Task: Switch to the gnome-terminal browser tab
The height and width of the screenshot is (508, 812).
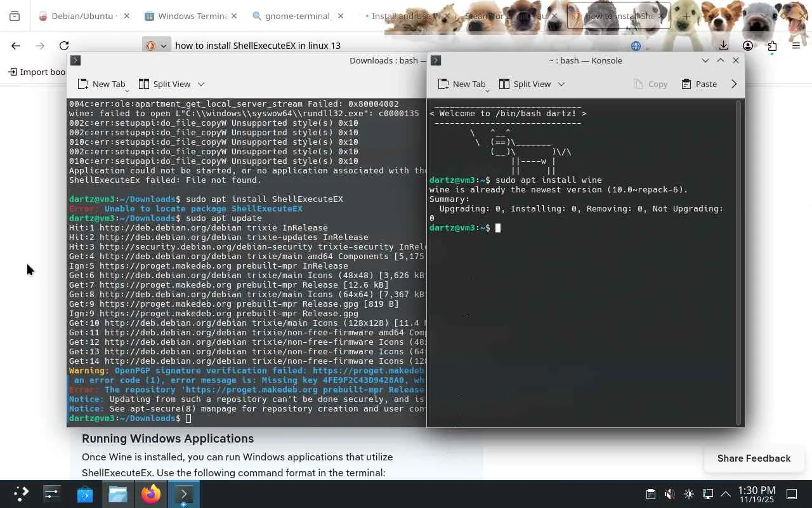Action: [x=298, y=17]
